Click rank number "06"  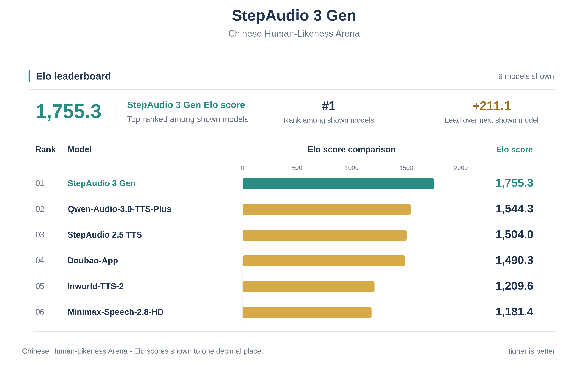point(40,312)
